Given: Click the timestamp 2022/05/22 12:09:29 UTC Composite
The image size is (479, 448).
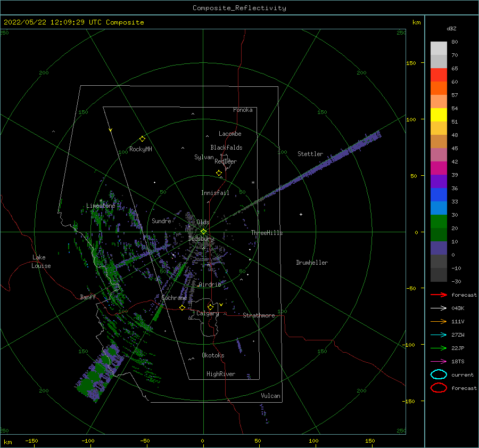Looking at the screenshot, I should (x=73, y=22).
